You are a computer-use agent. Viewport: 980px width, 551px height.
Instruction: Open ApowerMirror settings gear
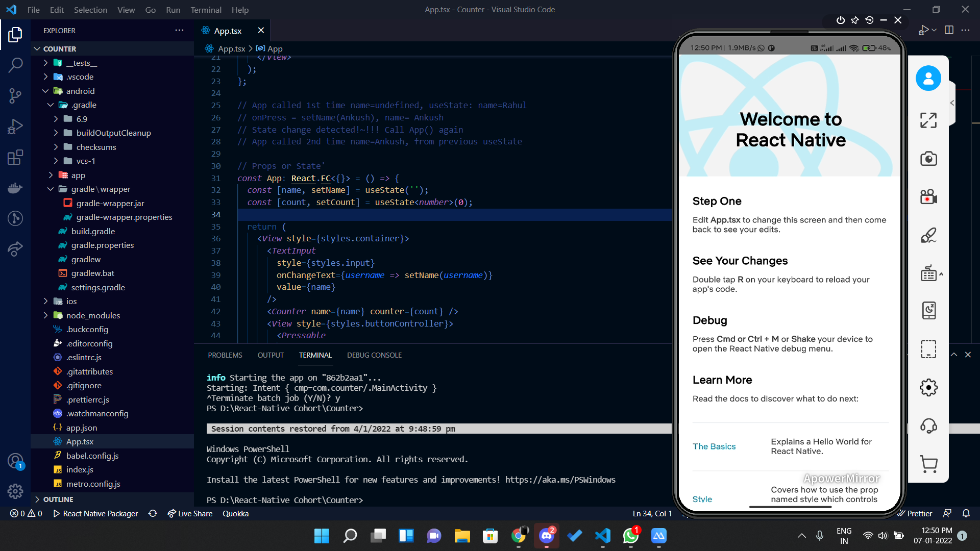coord(928,388)
